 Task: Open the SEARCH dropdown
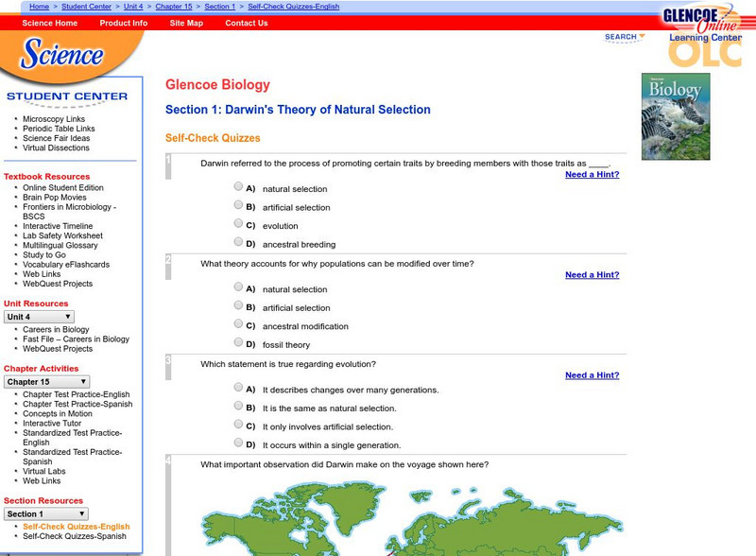pos(625,37)
